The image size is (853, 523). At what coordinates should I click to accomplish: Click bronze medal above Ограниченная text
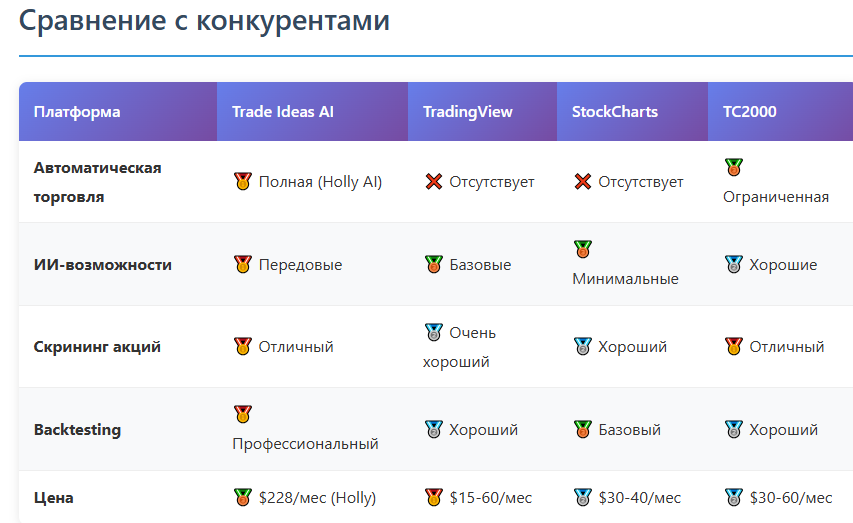click(x=734, y=167)
